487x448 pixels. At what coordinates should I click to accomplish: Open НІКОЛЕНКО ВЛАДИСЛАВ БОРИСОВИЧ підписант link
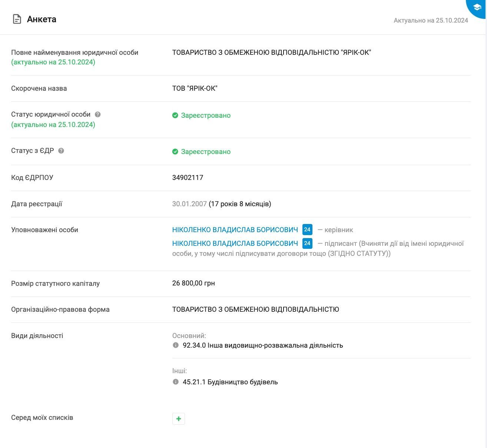[x=235, y=244]
